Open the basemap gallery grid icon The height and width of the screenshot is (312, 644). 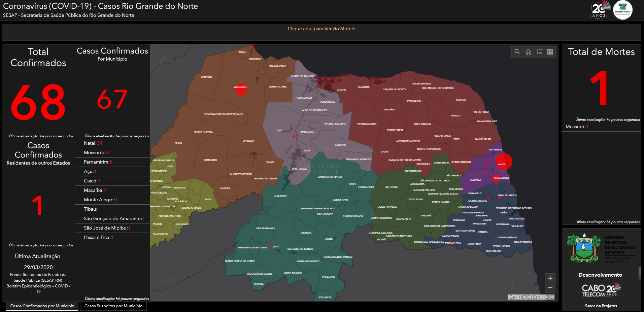550,52
